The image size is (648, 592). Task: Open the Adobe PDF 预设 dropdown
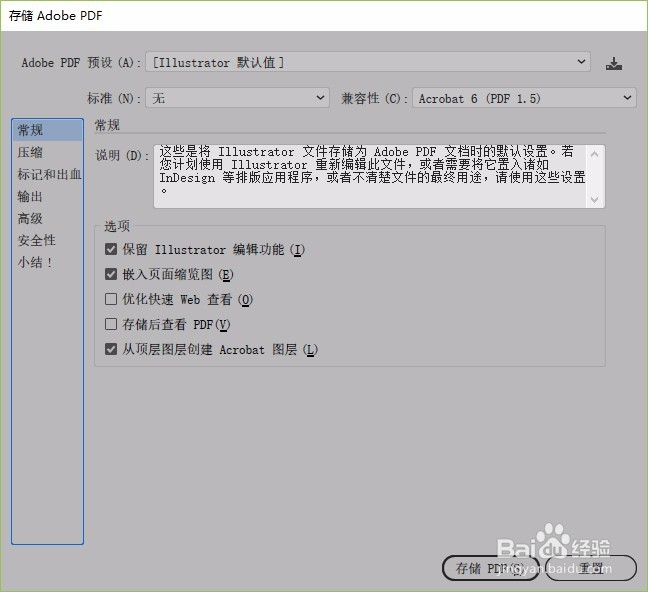(x=367, y=62)
